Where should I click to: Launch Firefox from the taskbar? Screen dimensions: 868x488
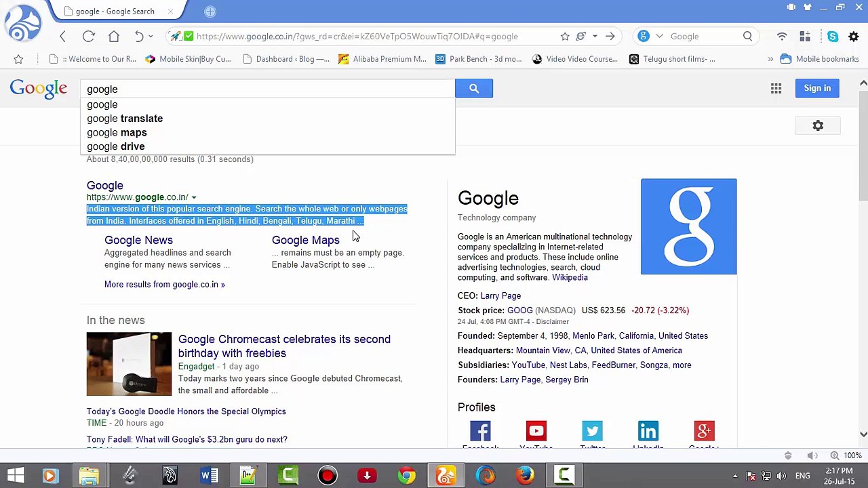click(524, 475)
